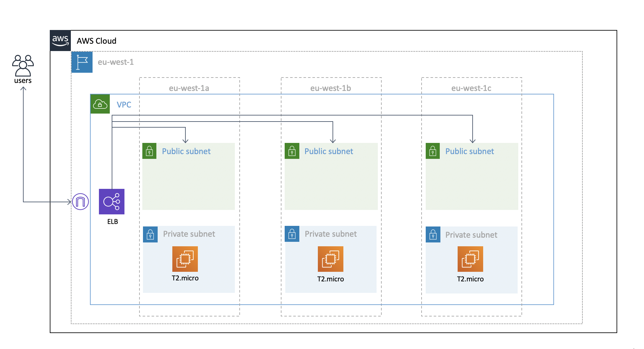Select the users group icon
The width and height of the screenshot is (644, 349).
23,65
